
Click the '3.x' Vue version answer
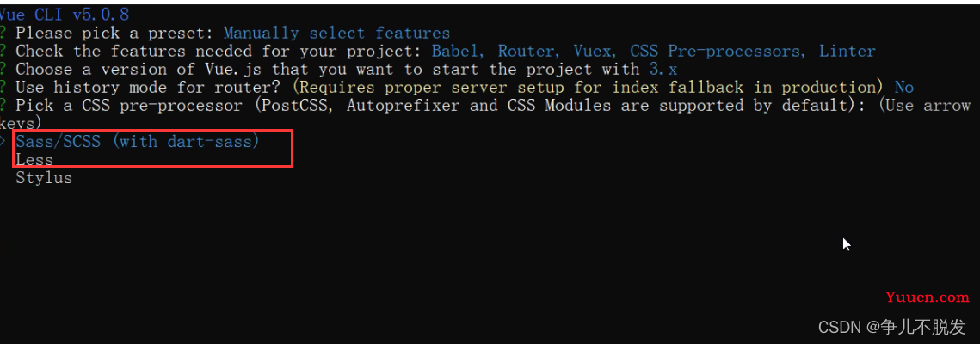(663, 70)
